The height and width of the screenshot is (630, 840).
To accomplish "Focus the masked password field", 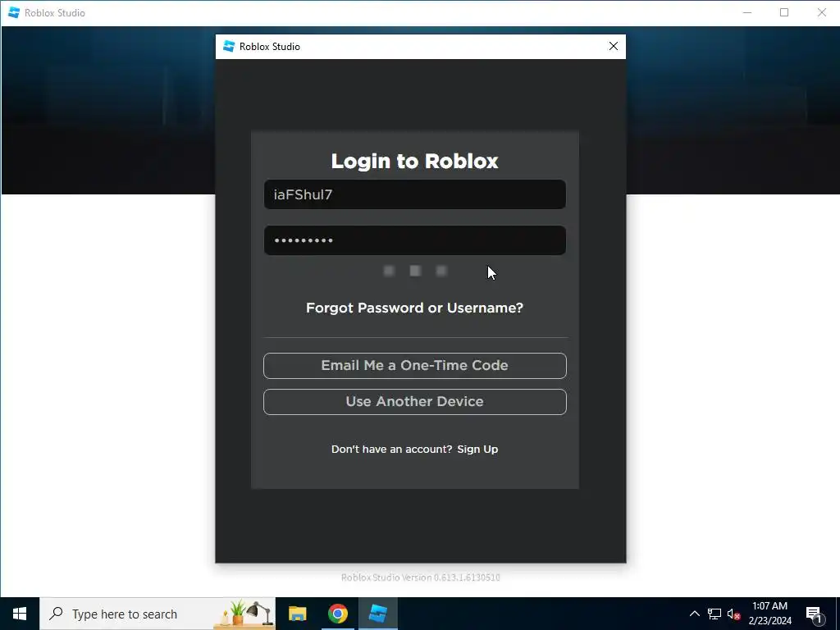I will tap(414, 240).
